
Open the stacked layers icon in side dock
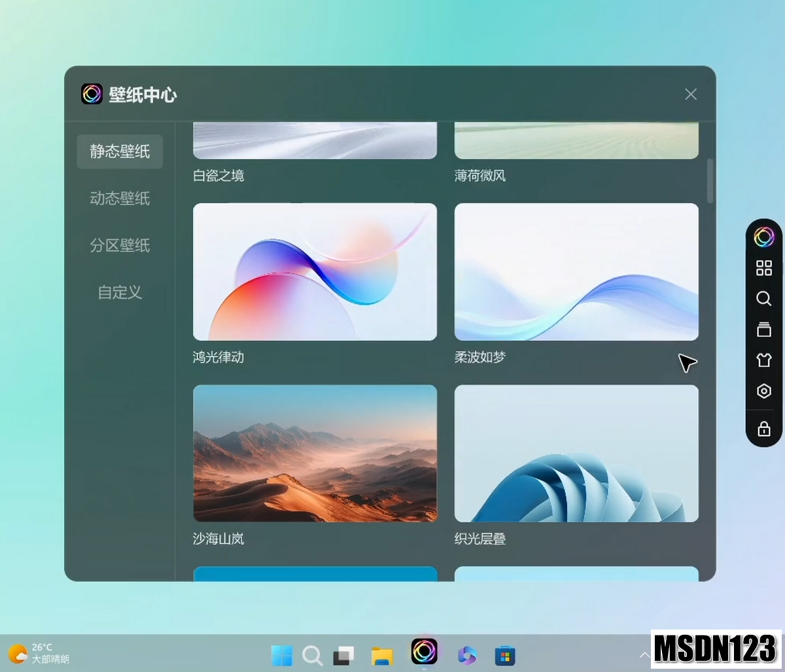point(763,329)
